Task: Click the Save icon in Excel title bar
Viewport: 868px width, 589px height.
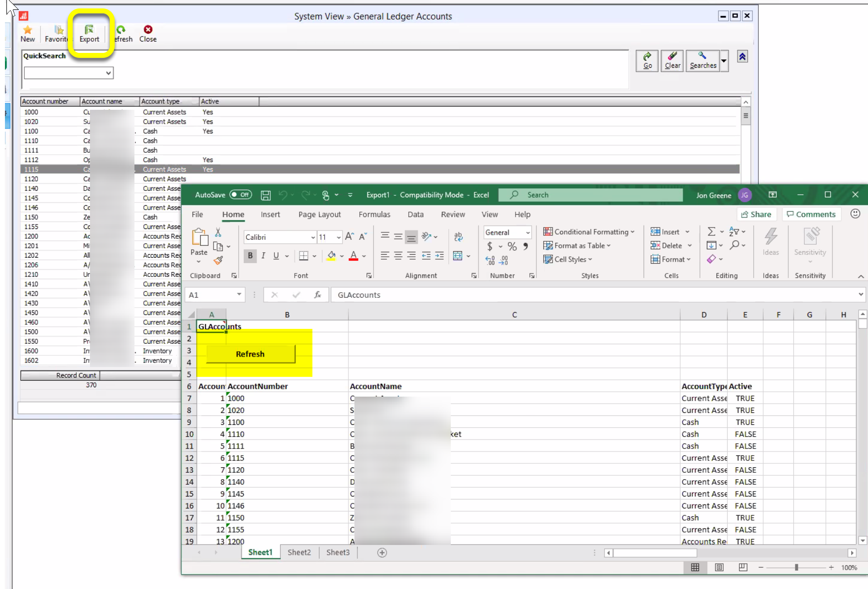Action: tap(265, 195)
